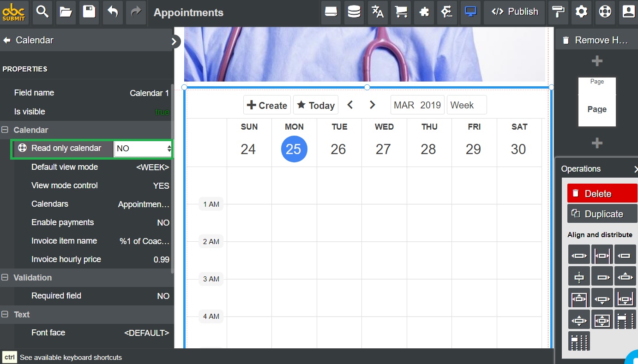Open a form with the folder icon
This screenshot has width=638, height=364.
pyautogui.click(x=66, y=12)
